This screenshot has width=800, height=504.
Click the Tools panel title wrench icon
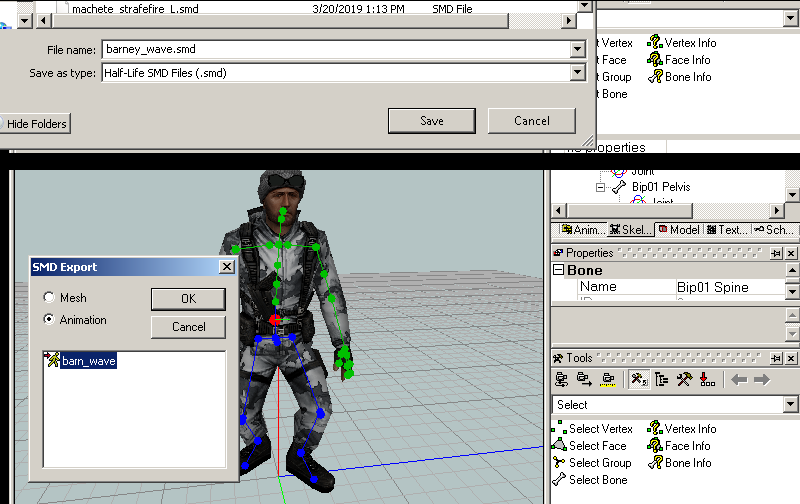[558, 358]
